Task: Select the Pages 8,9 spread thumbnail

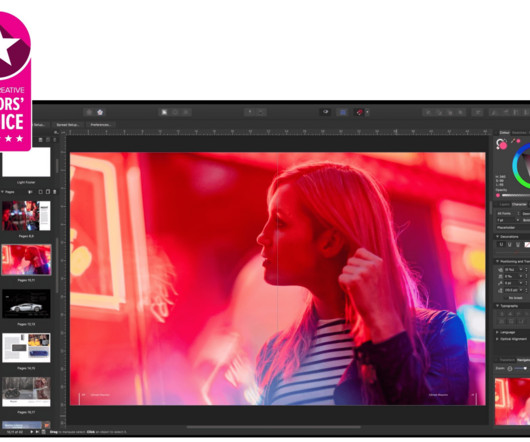Action: 26,216
